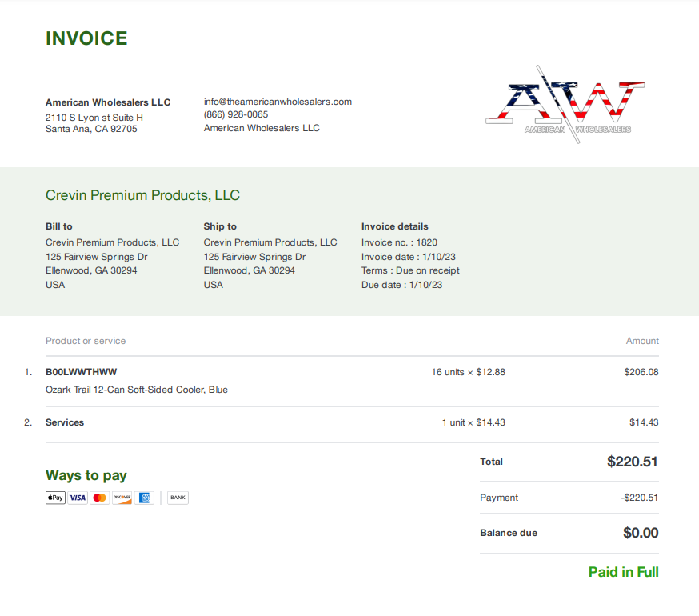Click Santa Ana, CA 92705 text

pyautogui.click(x=91, y=129)
